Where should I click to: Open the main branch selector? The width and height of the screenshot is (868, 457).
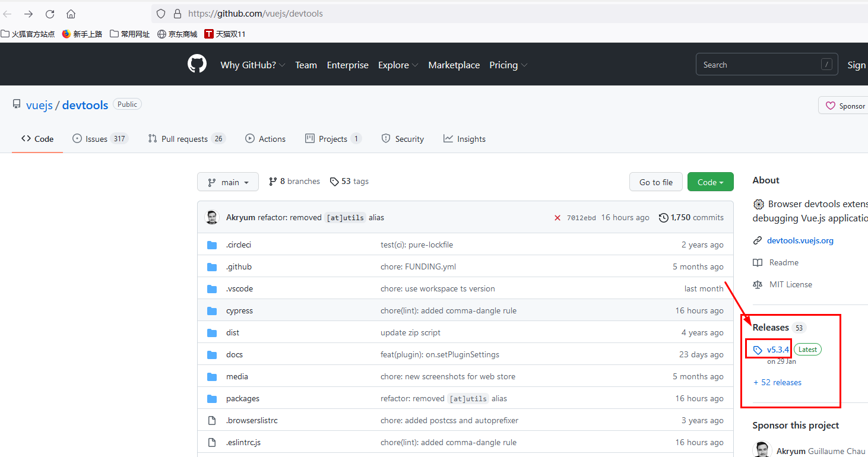pyautogui.click(x=227, y=181)
